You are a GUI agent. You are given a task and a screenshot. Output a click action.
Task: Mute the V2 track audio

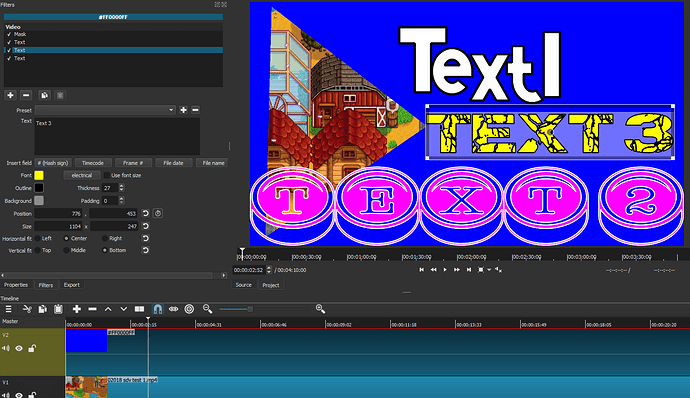[x=6, y=348]
